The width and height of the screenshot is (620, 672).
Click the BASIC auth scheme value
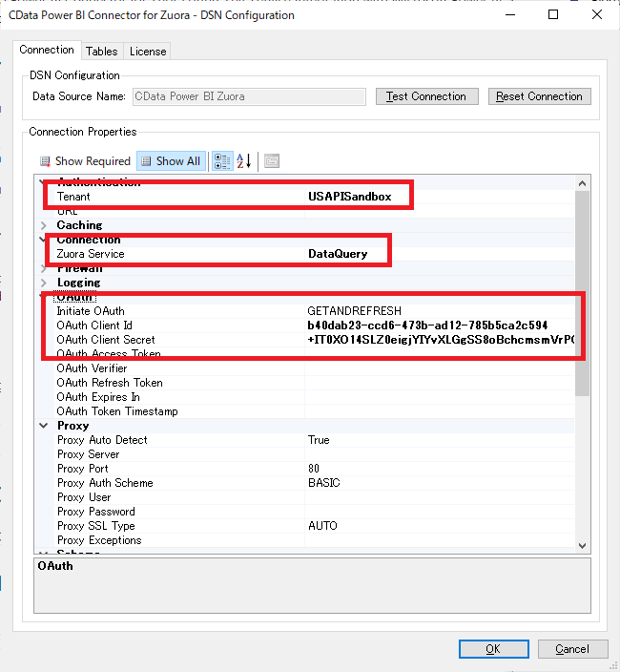(x=323, y=483)
